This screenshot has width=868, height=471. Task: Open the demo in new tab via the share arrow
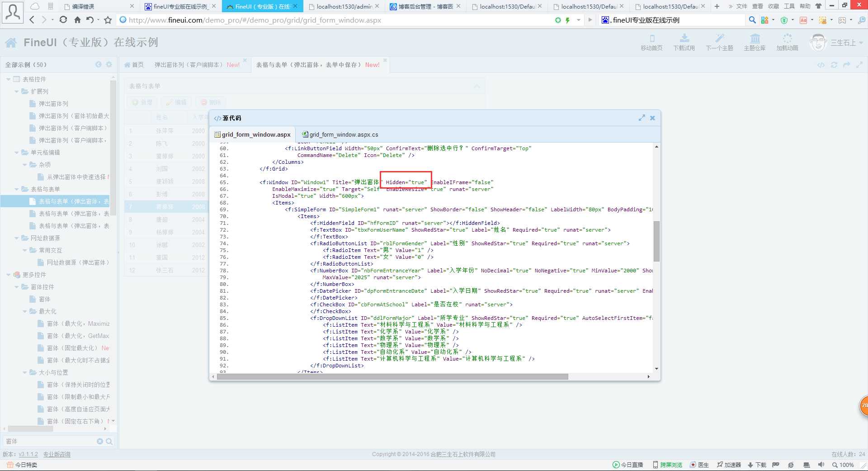(x=847, y=65)
